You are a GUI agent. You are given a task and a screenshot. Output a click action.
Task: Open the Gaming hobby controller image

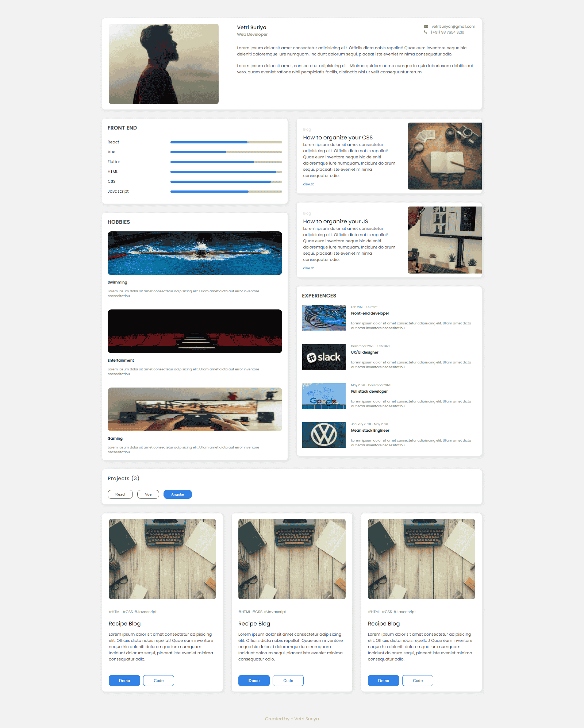(195, 409)
